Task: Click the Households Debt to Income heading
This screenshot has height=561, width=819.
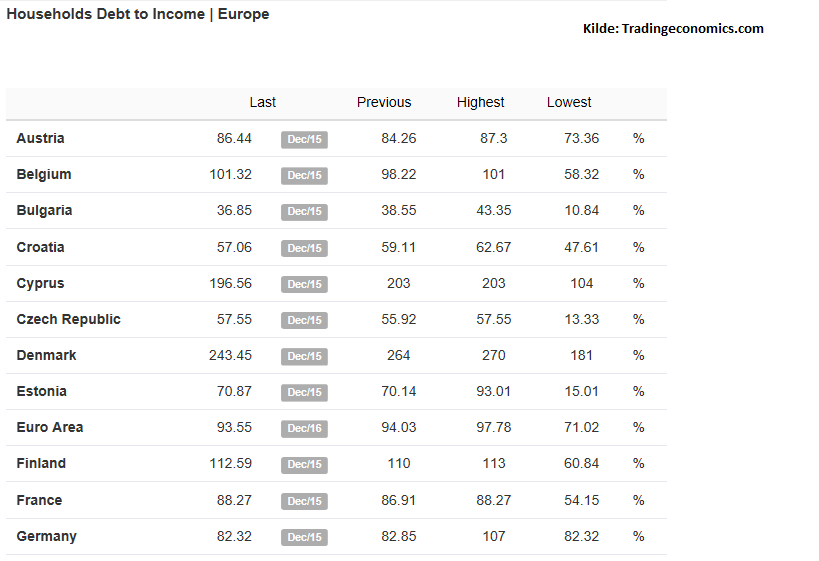Action: click(137, 14)
